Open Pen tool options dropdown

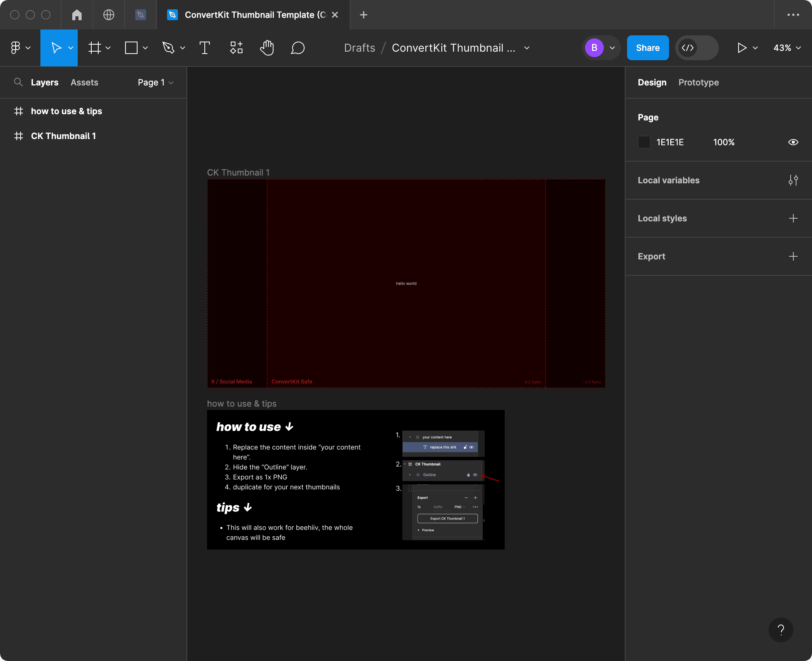pyautogui.click(x=183, y=48)
